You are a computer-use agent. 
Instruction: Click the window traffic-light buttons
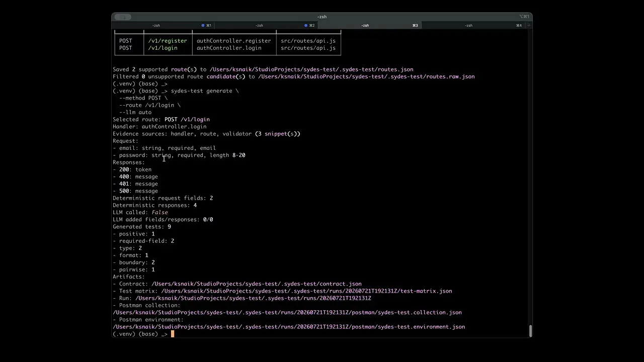pos(123,17)
